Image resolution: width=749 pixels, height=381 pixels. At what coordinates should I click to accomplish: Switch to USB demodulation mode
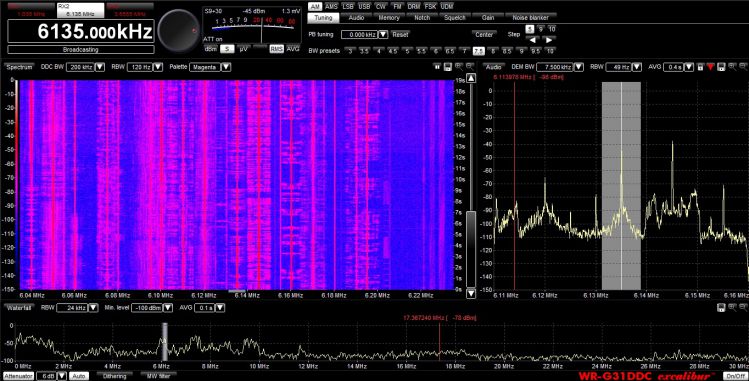point(364,7)
